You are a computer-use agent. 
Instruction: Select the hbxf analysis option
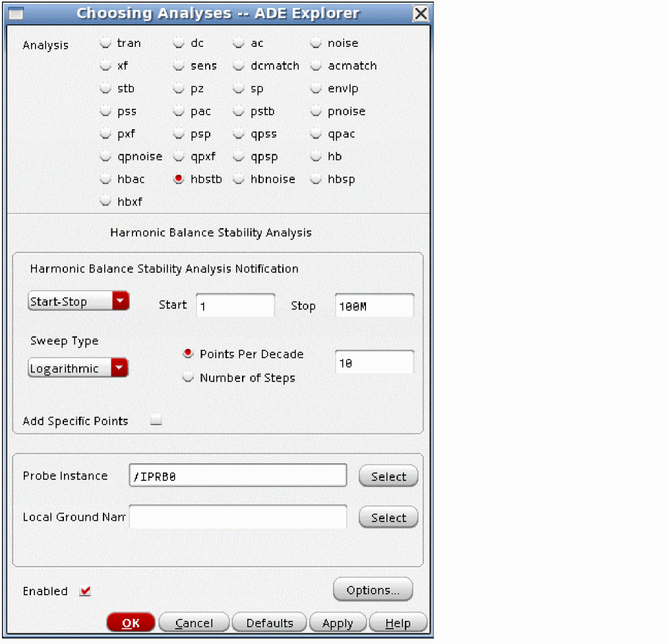click(x=106, y=201)
